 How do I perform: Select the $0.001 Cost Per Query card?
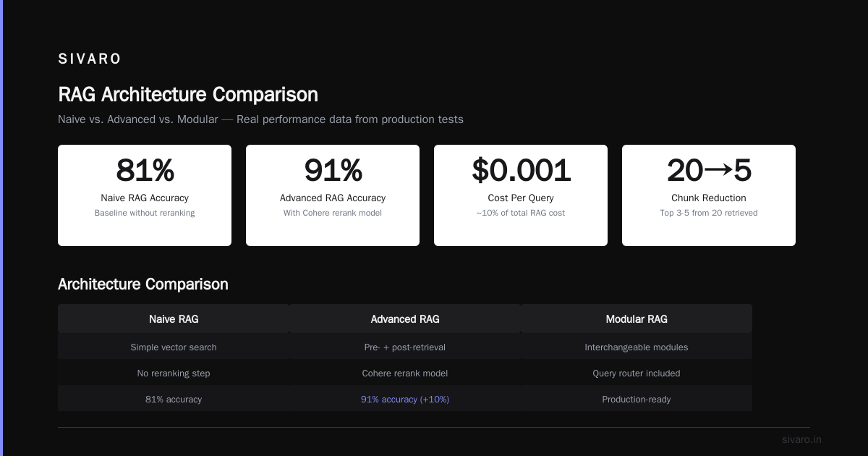tap(521, 195)
